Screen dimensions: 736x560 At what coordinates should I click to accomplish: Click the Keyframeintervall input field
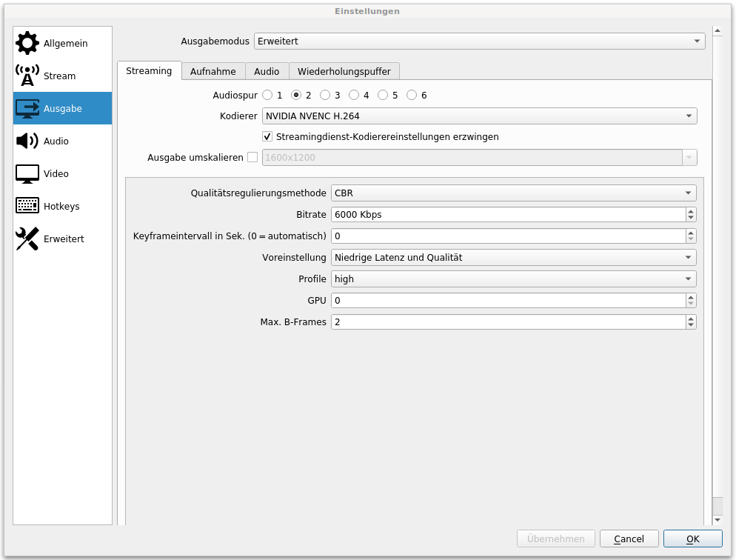coord(507,236)
